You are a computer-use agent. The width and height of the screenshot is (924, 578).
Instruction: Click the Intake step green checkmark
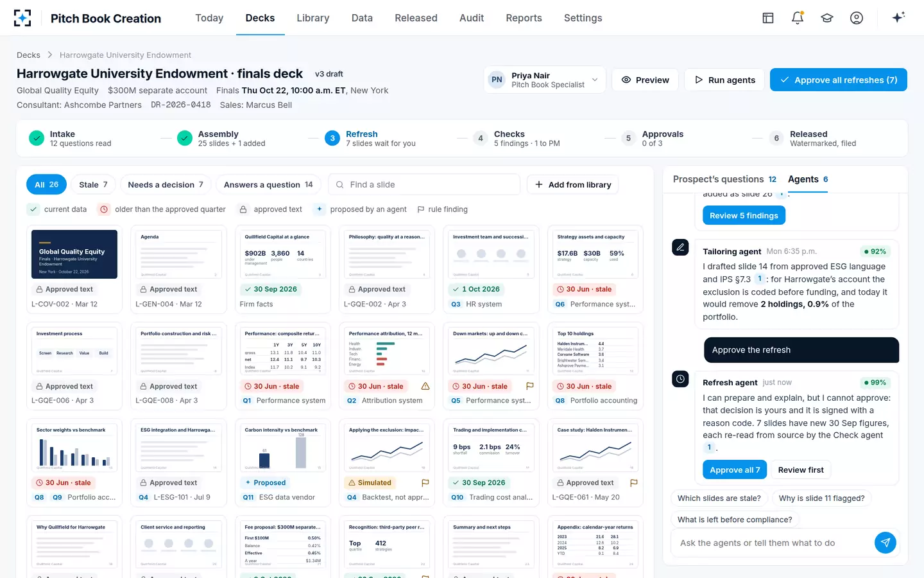click(x=37, y=138)
